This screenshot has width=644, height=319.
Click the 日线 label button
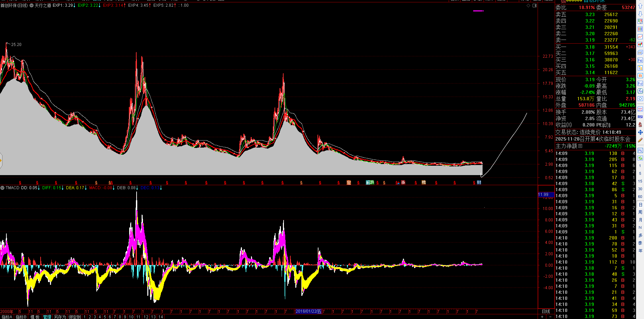[546, 311]
